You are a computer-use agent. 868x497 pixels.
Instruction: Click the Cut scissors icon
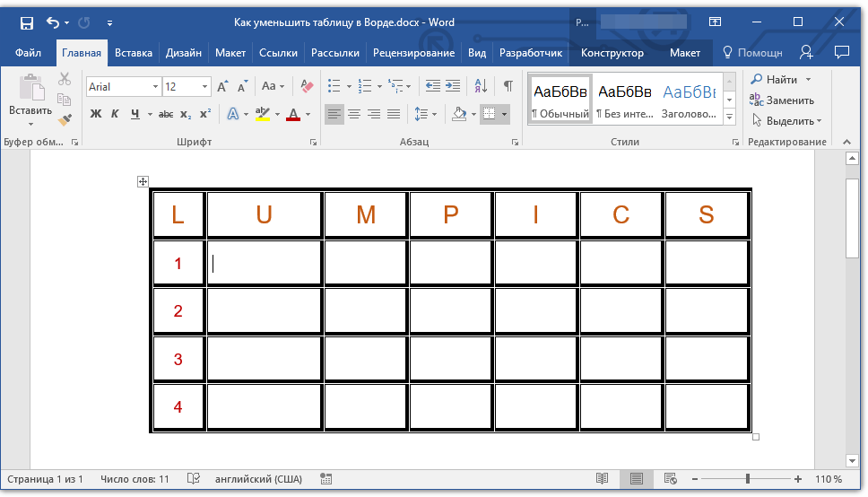(x=65, y=80)
